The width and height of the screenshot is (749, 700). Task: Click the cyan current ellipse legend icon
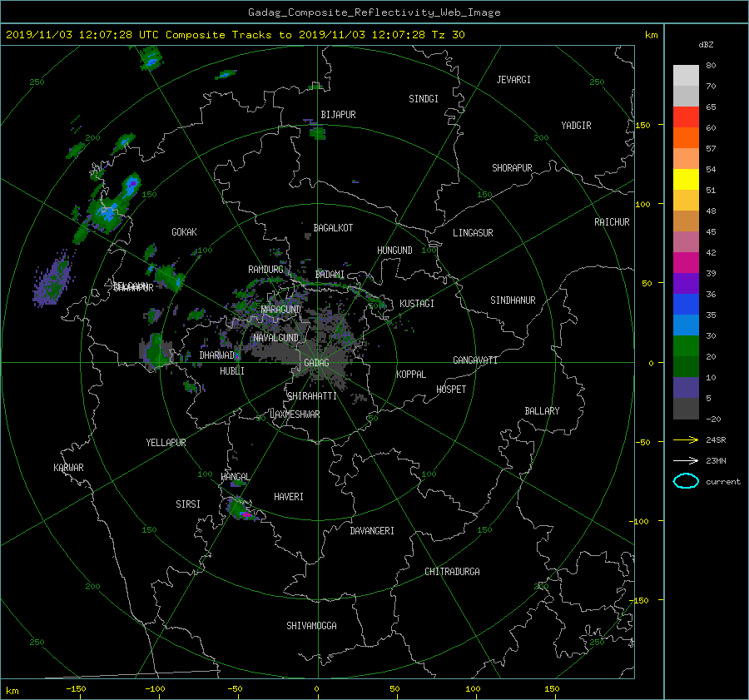coord(686,481)
